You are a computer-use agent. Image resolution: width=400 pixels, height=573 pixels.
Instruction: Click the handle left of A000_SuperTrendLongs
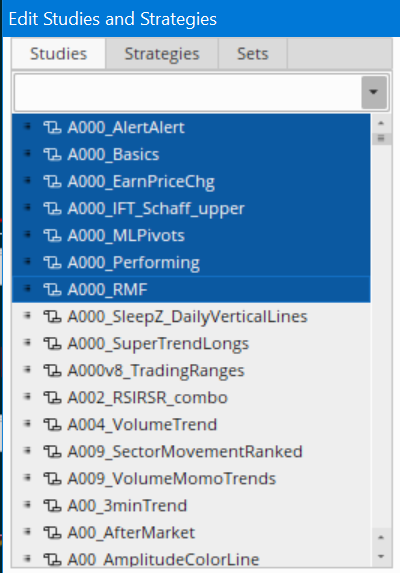click(x=27, y=342)
